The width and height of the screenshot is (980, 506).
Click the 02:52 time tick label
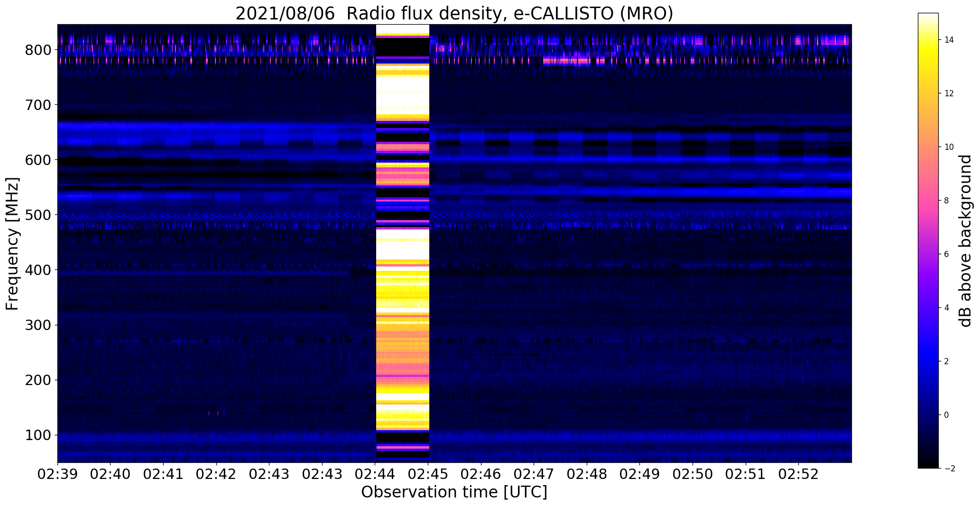[799, 474]
